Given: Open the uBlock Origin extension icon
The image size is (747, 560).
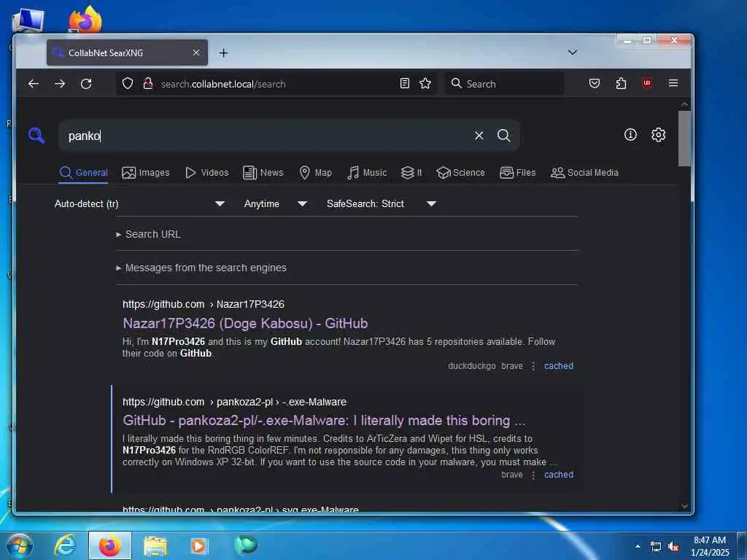Looking at the screenshot, I should point(647,83).
